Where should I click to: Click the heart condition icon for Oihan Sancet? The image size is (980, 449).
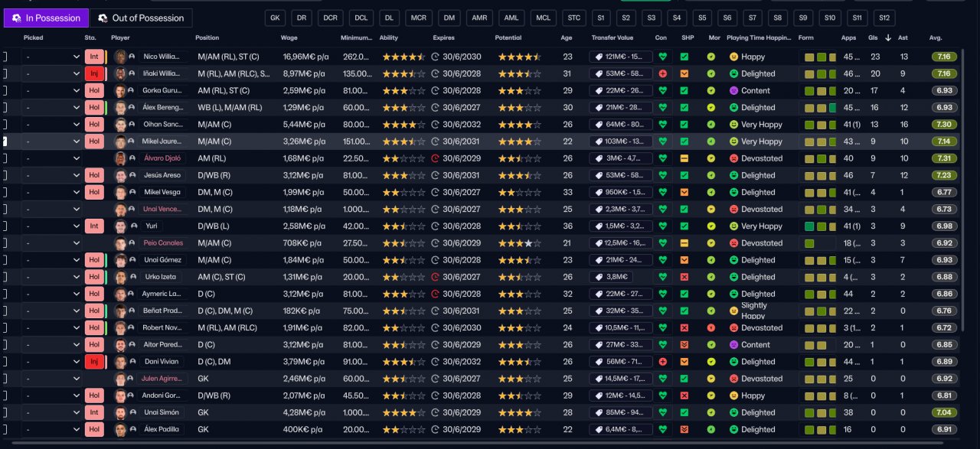662,125
